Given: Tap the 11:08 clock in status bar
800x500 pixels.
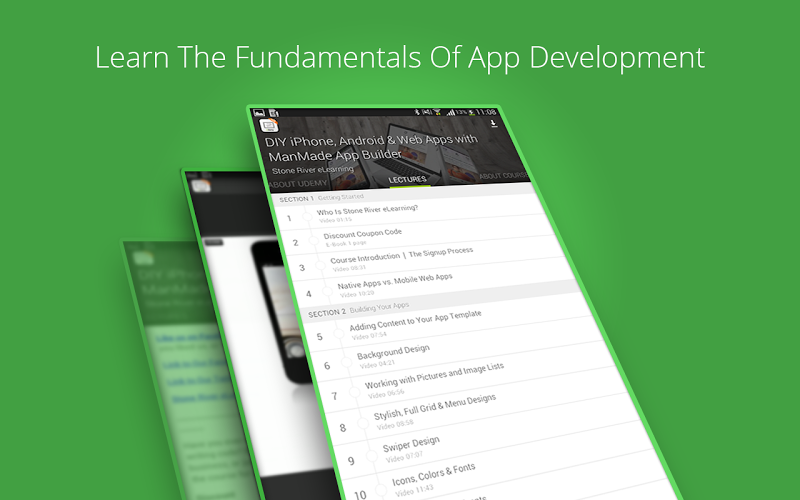Looking at the screenshot, I should tap(486, 111).
